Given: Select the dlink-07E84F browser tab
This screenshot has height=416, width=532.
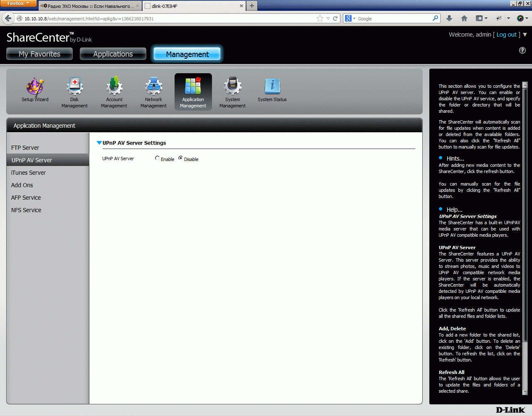Looking at the screenshot, I should coord(195,6).
